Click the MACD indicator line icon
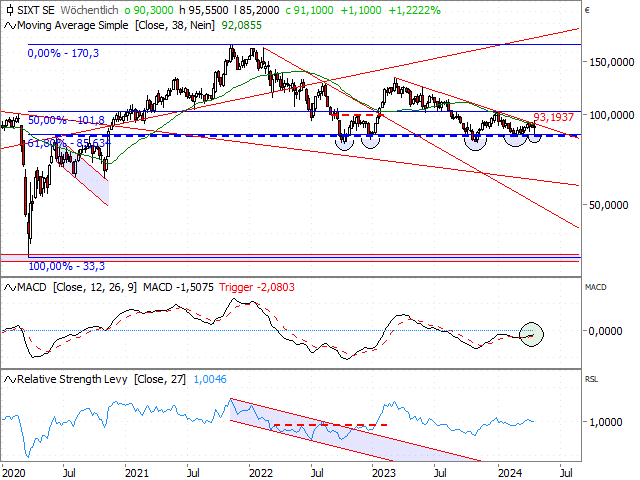This screenshot has height=480, width=640. 9,287
